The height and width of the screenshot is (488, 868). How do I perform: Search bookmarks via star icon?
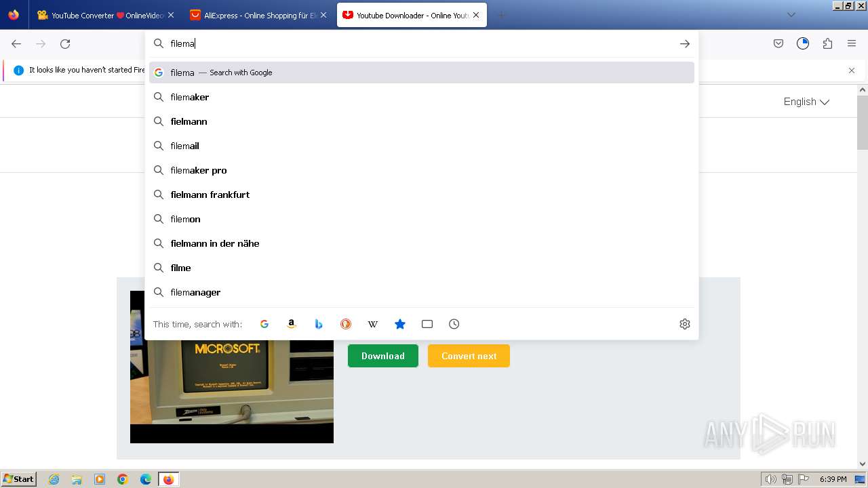[x=400, y=324]
